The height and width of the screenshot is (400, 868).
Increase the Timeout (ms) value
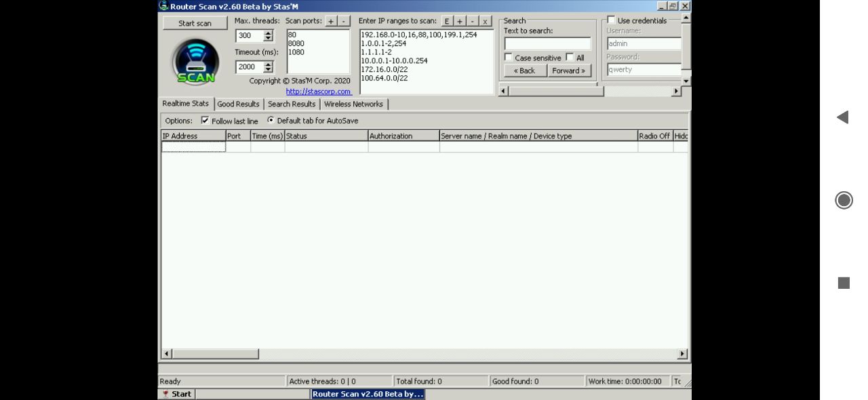pos(269,64)
